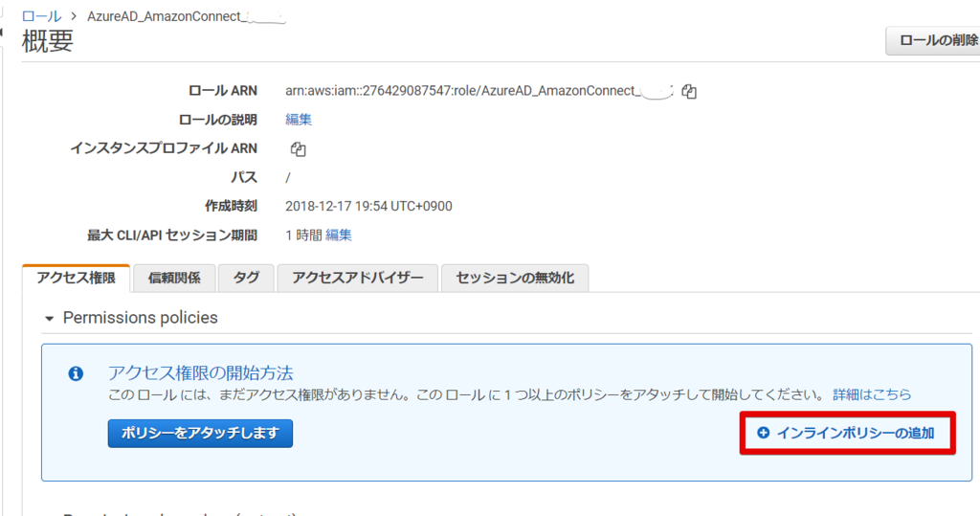Click the ロール ARN label
This screenshot has height=516, width=980.
222,91
